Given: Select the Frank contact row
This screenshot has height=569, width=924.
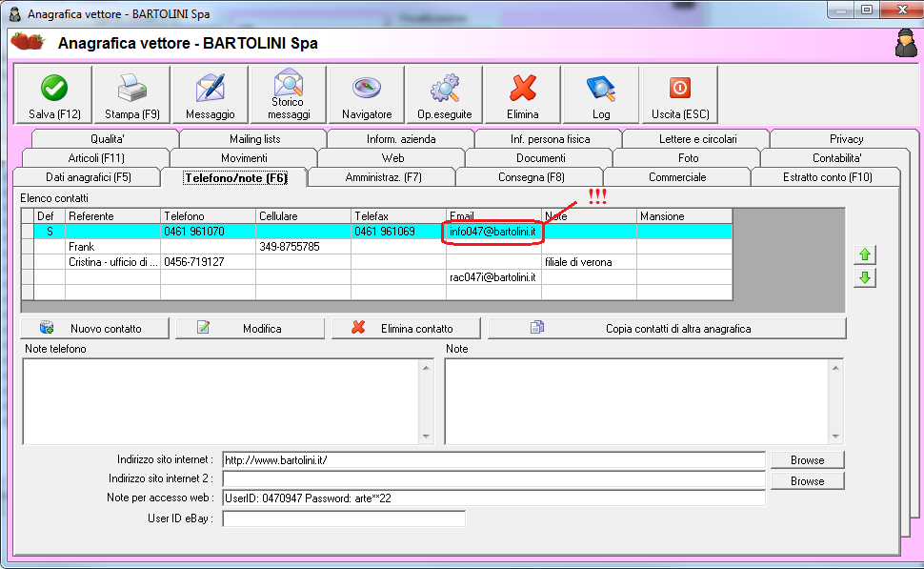Looking at the screenshot, I should (x=377, y=247).
